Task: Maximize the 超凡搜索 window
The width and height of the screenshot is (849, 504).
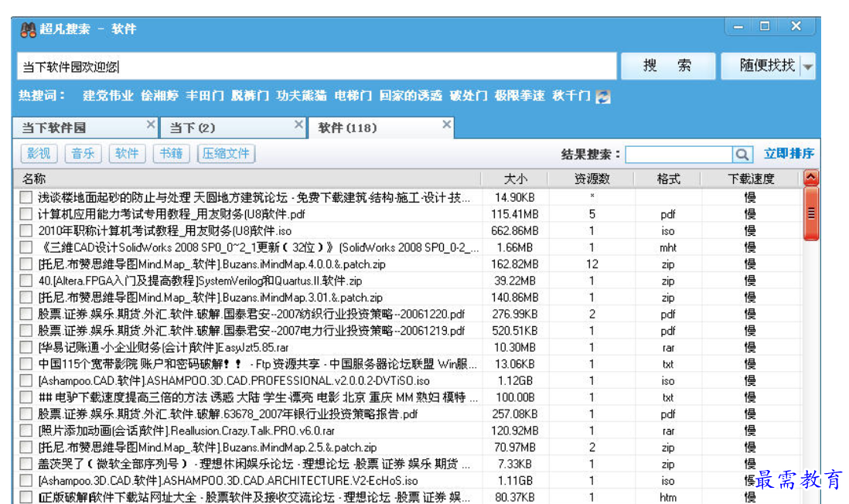Action: (x=765, y=26)
